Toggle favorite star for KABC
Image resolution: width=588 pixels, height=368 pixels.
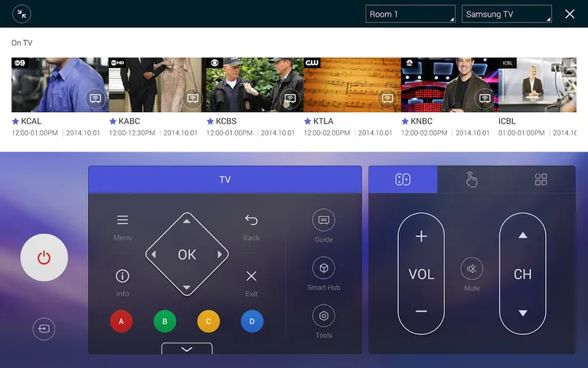(x=113, y=121)
